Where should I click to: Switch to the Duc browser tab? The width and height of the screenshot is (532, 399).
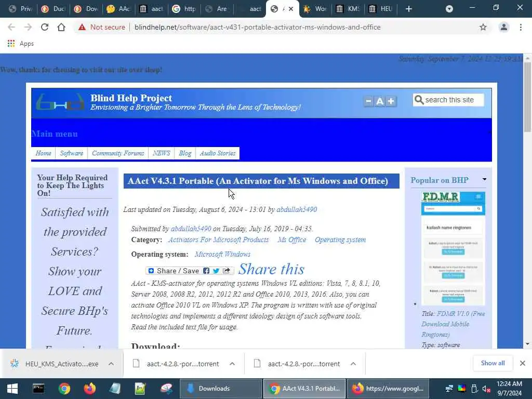click(x=54, y=9)
